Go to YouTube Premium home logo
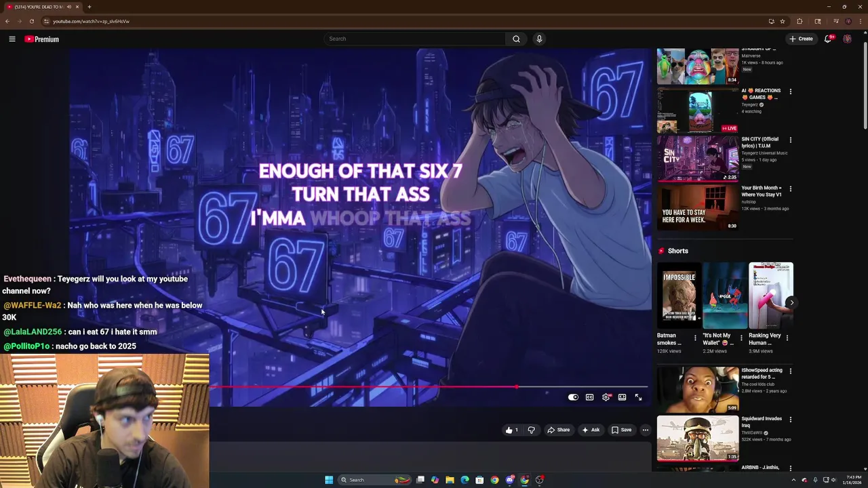 [42, 39]
